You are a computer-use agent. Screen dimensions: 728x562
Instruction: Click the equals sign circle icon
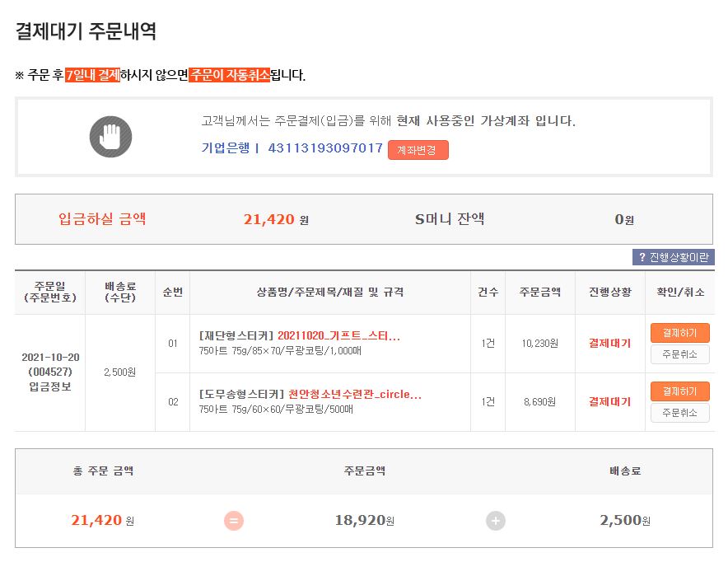click(x=234, y=521)
